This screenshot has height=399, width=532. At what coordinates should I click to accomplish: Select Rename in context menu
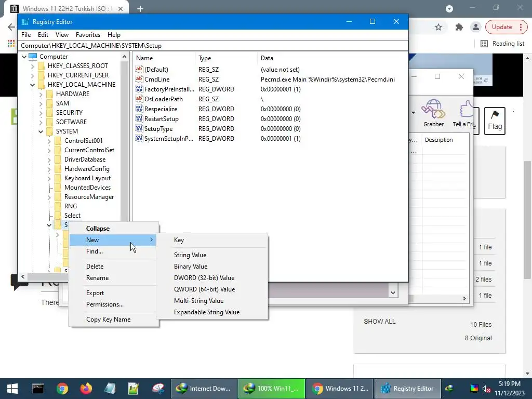tap(114, 278)
